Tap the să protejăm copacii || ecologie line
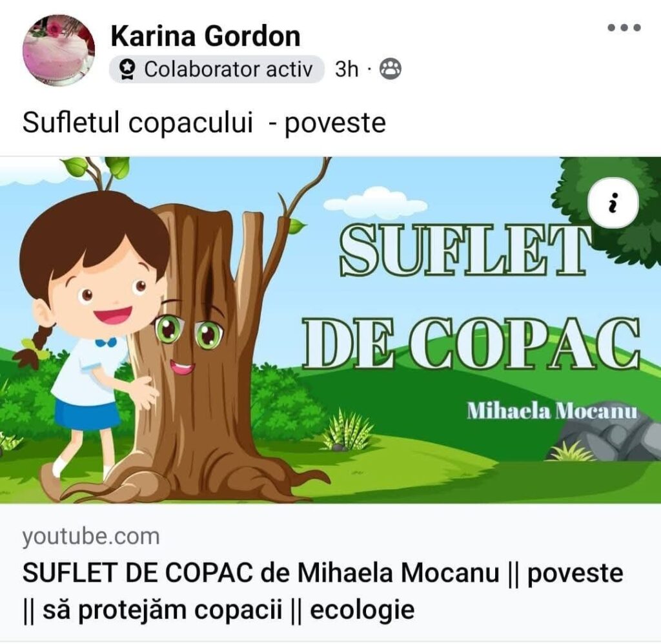The width and height of the screenshot is (661, 644). pos(218,610)
